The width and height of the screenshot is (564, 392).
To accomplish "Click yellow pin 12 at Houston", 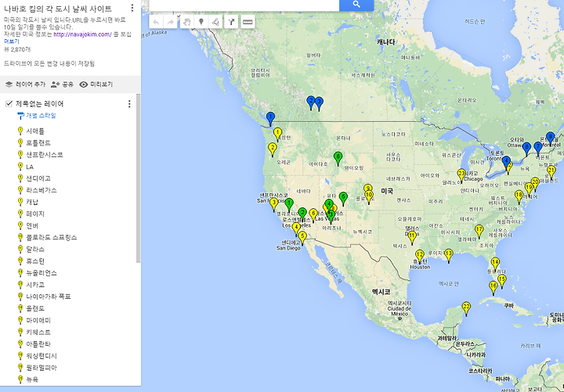I will [419, 256].
